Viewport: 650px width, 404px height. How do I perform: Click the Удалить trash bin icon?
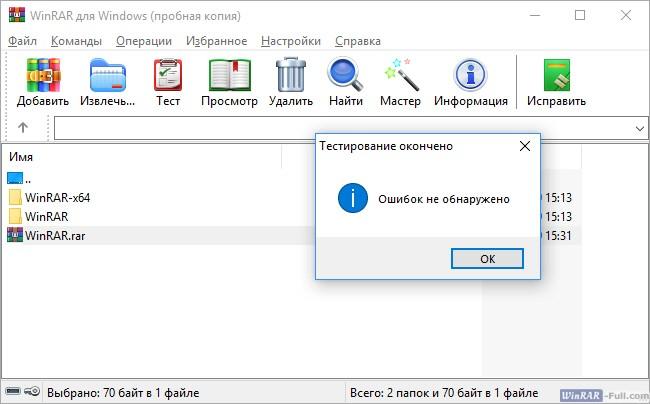pos(291,75)
